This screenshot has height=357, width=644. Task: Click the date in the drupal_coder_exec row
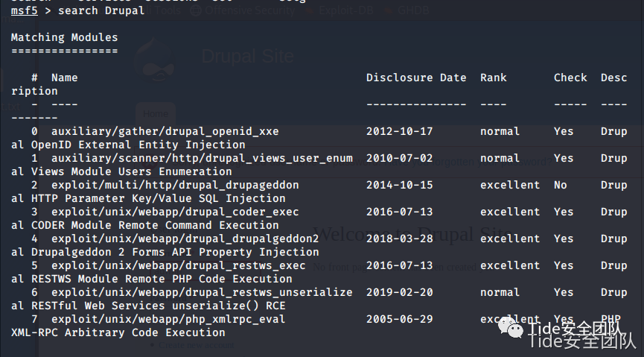tap(399, 212)
